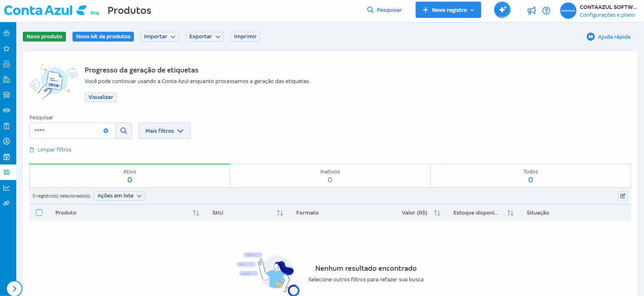The width and height of the screenshot is (644, 296).
Task: Click 'Nenhum resultado encontrado' message
Action: click(x=366, y=268)
